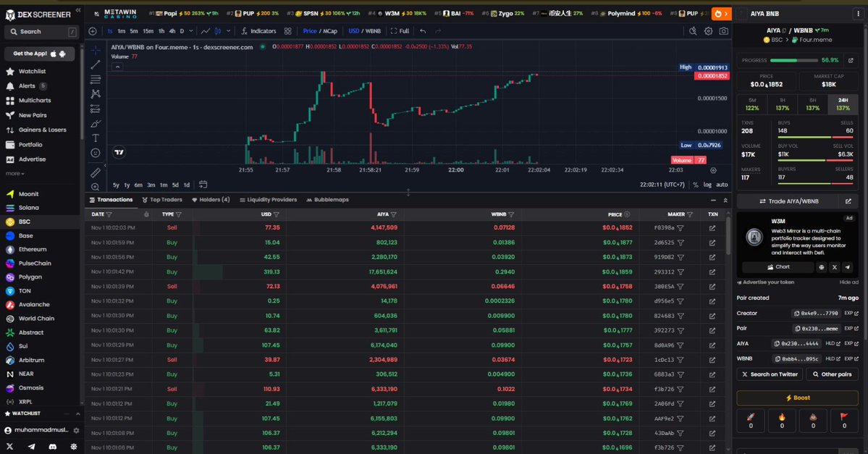Open X Twitter icon in sidebar footer

[x=10, y=446]
